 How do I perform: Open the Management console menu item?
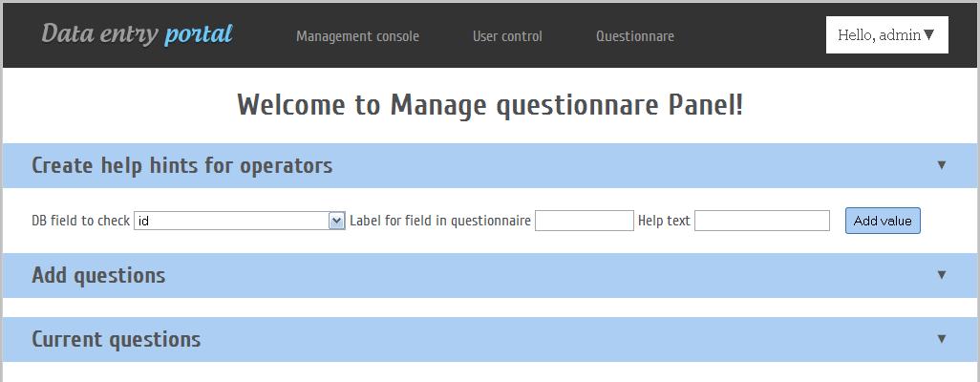[x=357, y=36]
